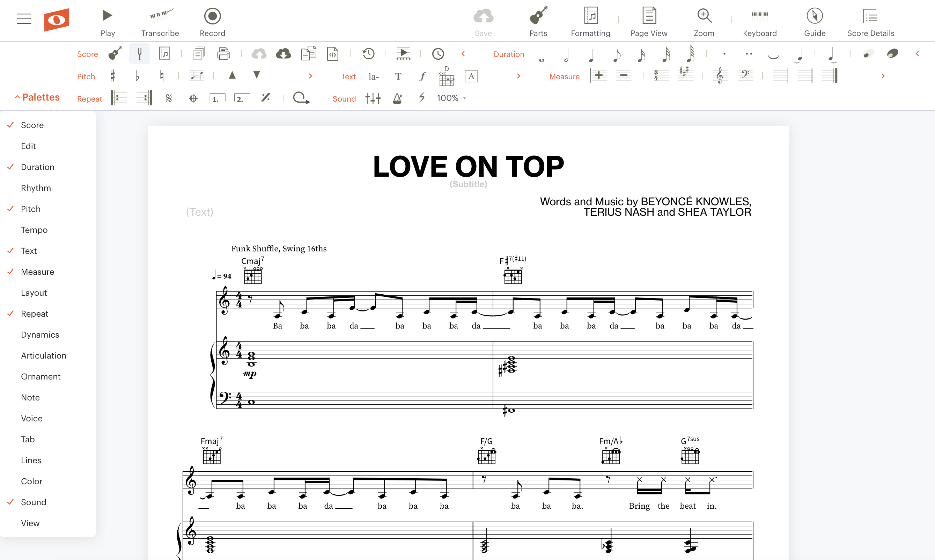Apply a sharp accidental
Image resolution: width=935 pixels, height=560 pixels.
tap(112, 76)
